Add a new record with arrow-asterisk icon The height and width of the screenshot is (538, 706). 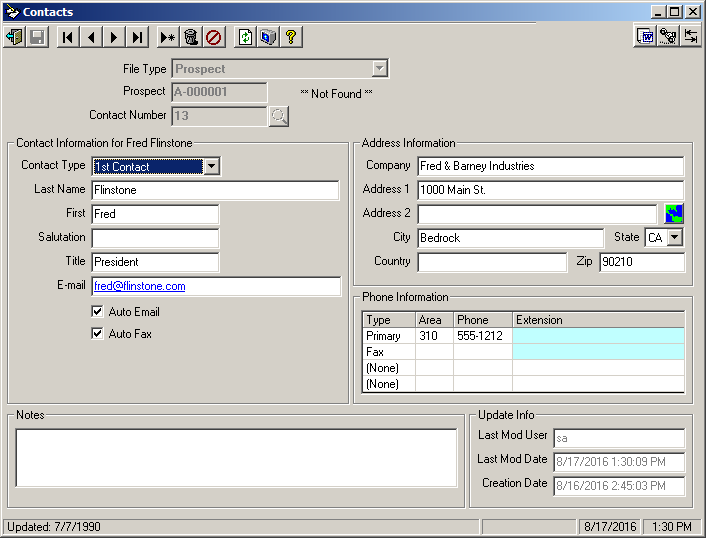pos(168,37)
